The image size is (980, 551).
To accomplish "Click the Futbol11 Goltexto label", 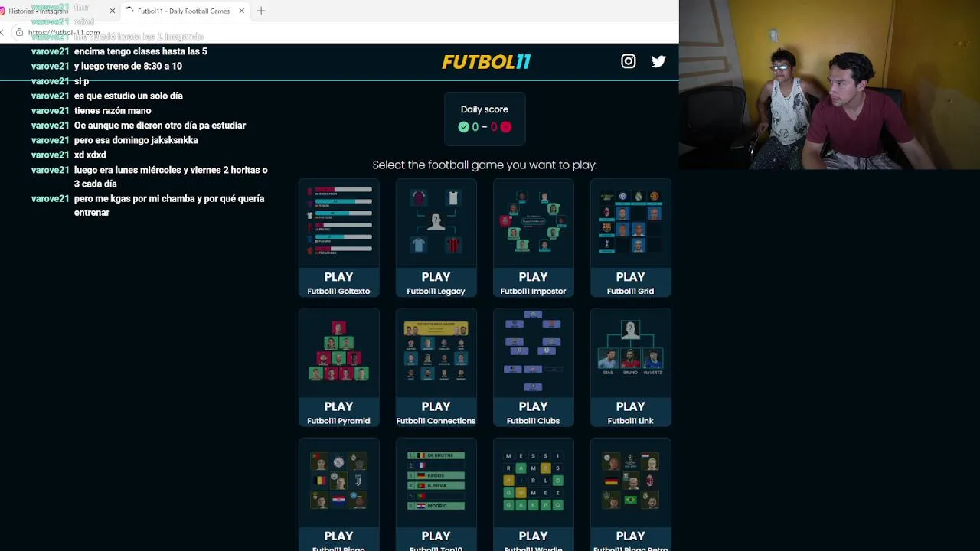I will pyautogui.click(x=338, y=291).
